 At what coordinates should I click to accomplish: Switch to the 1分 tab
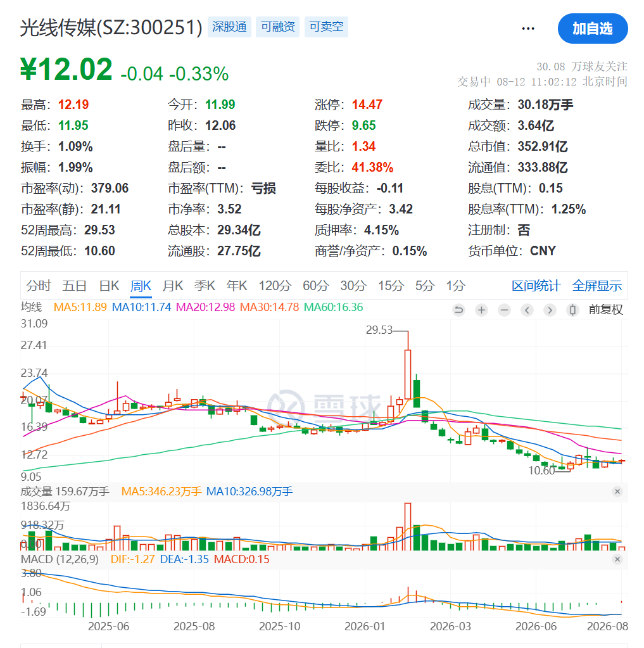coord(456,286)
